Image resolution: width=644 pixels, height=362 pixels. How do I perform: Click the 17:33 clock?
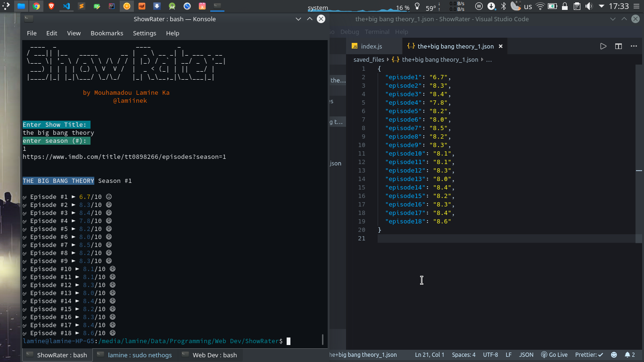pyautogui.click(x=619, y=6)
